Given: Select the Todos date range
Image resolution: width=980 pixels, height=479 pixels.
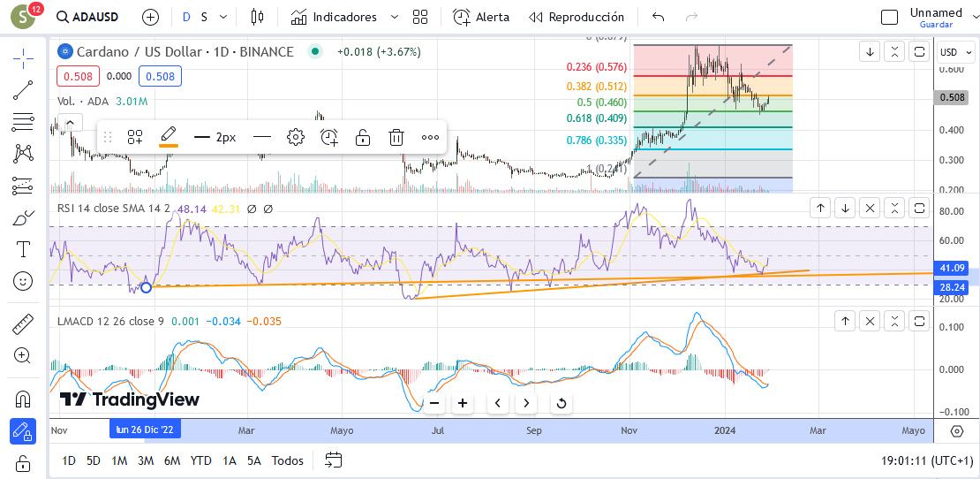Looking at the screenshot, I should 288,460.
